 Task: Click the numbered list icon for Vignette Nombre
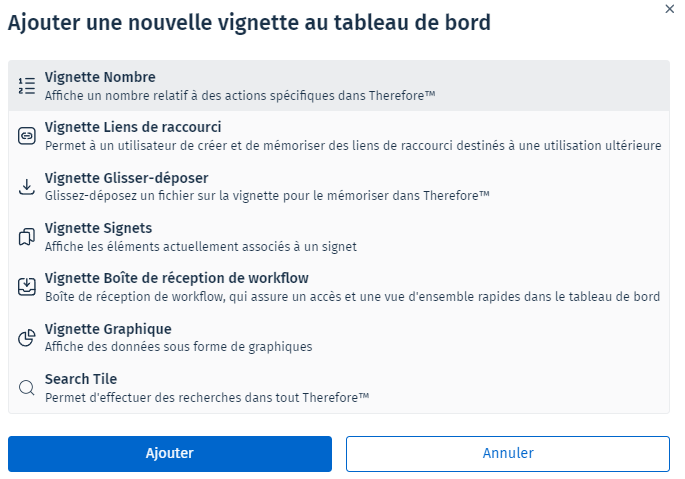click(x=27, y=86)
